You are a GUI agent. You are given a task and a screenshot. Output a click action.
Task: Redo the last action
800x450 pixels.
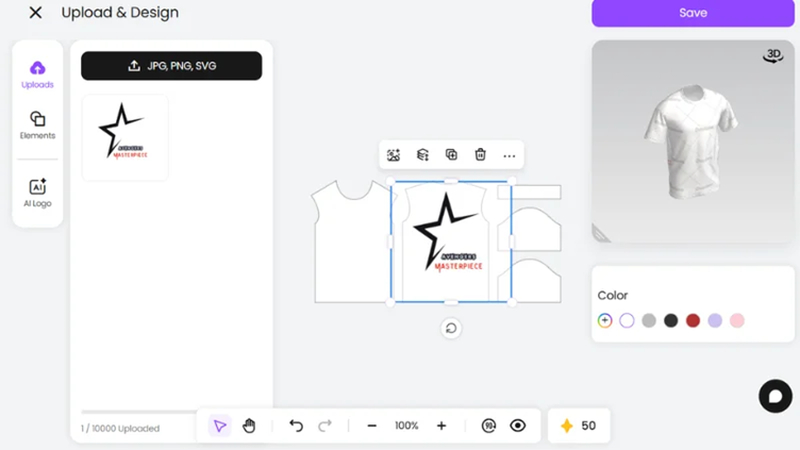[325, 426]
